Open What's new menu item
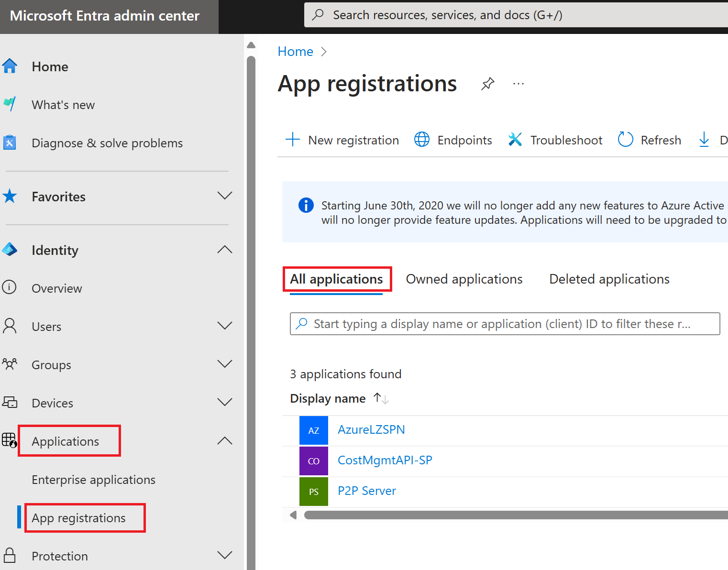Image resolution: width=728 pixels, height=570 pixels. 63,105
